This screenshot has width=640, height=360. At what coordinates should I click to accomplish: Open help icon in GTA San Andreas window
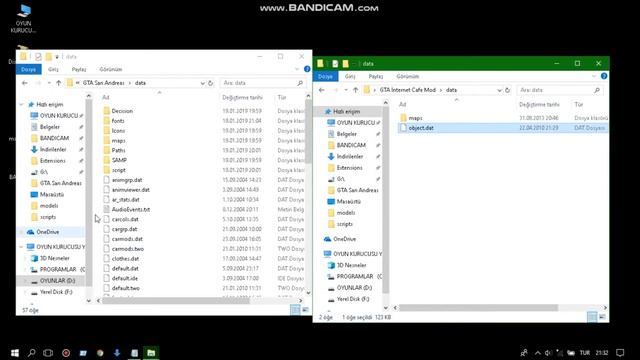307,69
